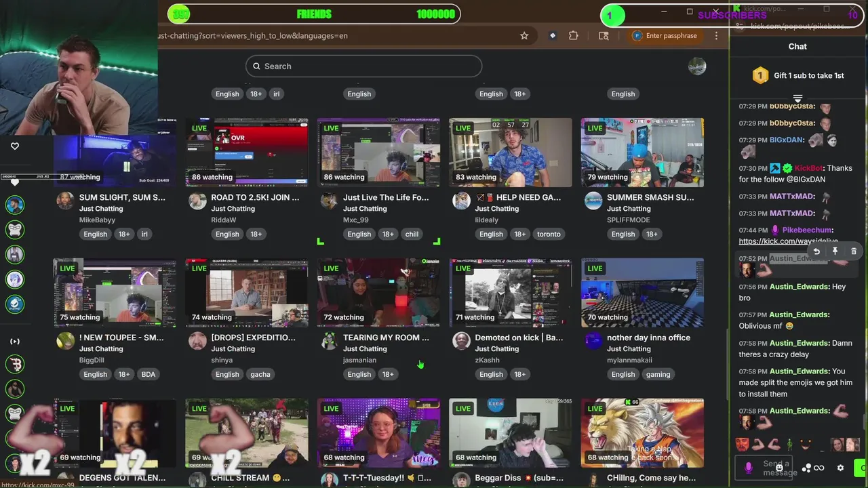Viewport: 868px width, 488px height.
Task: Open 'Demoted on kick' stream title
Action: coord(519,338)
